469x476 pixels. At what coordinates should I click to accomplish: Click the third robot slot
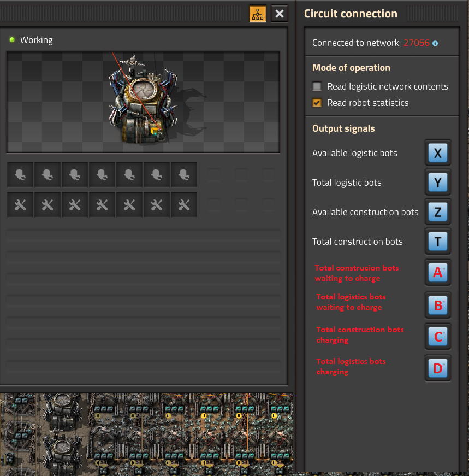pos(75,174)
